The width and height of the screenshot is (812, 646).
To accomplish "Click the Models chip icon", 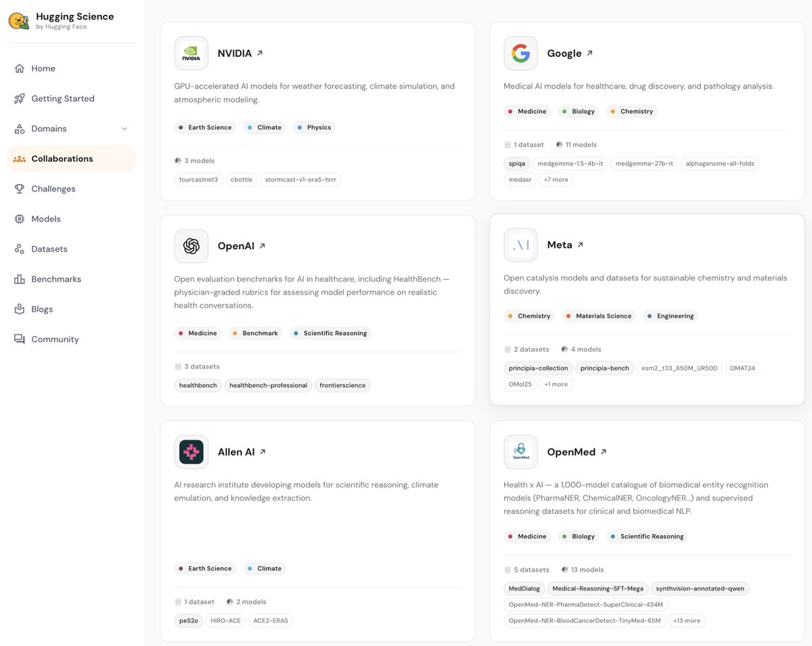I will point(19,219).
